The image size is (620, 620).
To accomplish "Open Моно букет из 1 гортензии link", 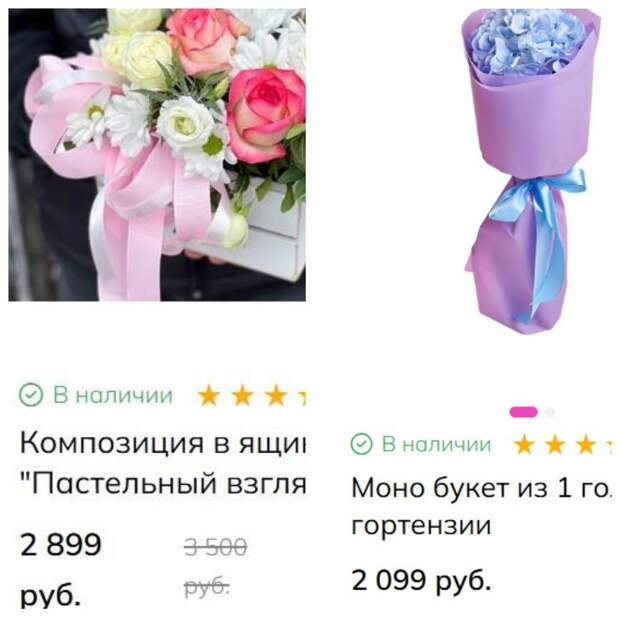I will tap(481, 506).
